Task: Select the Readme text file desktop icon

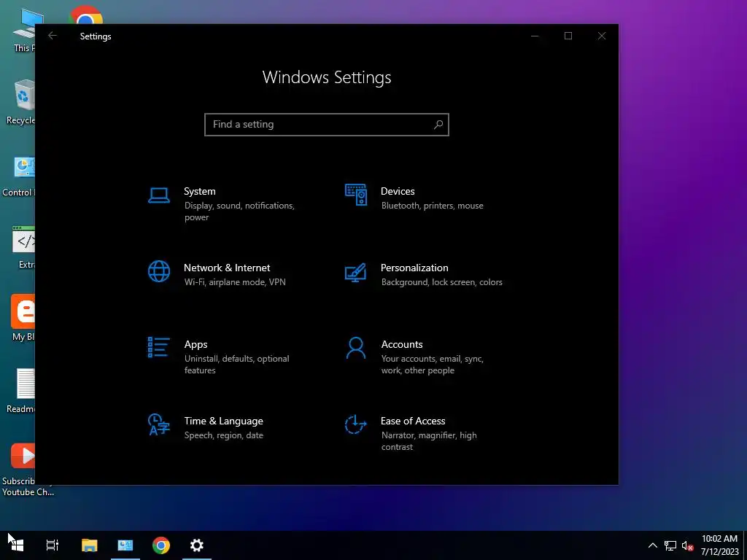Action: (x=20, y=391)
